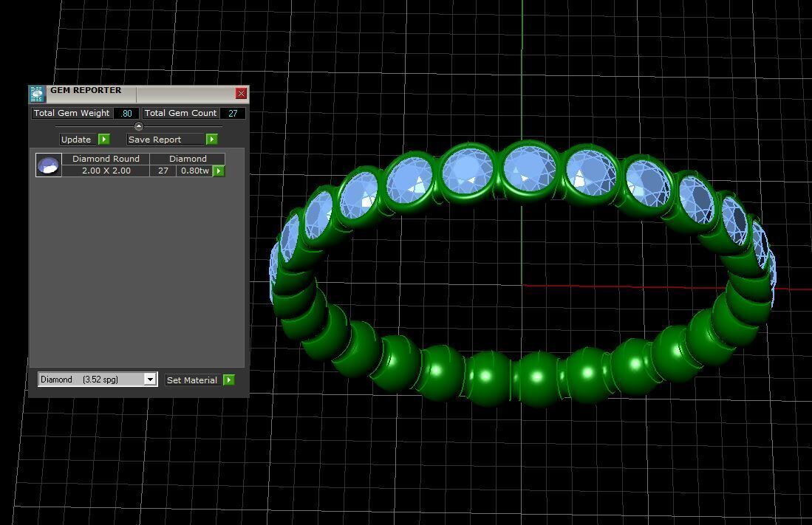
Task: Click the Total Gem Weight value .80
Action: (126, 114)
